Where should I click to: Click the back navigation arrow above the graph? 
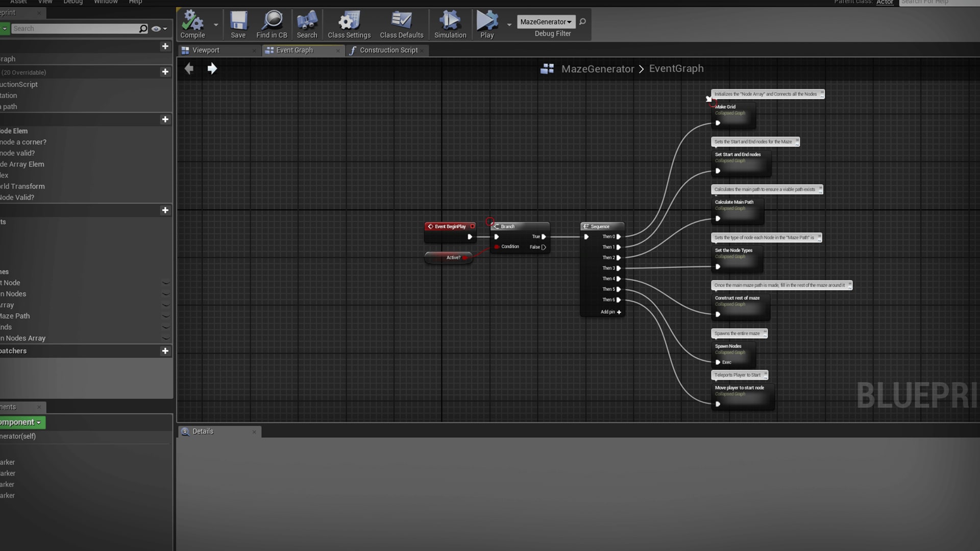click(x=188, y=68)
